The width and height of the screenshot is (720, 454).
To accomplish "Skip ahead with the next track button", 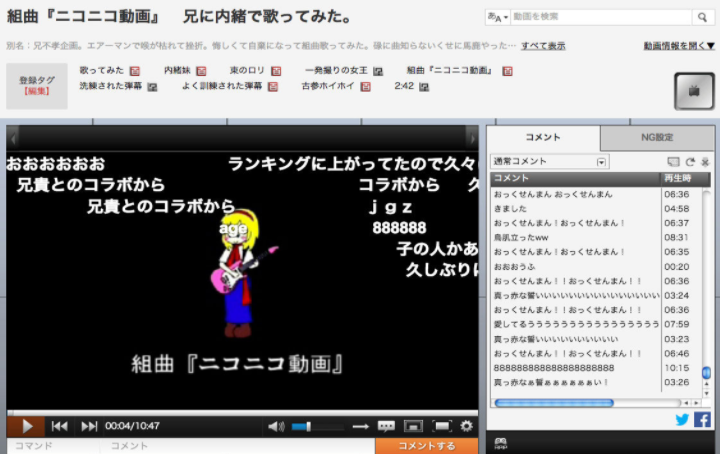I will [x=89, y=426].
